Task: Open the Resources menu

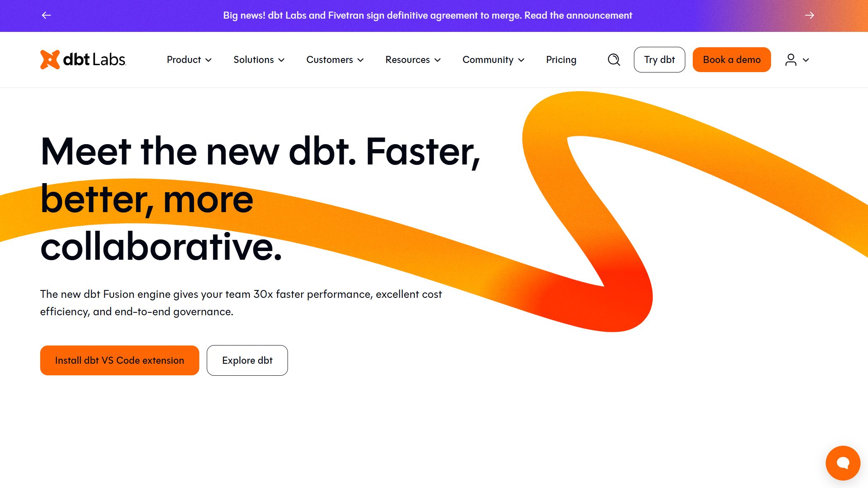Action: [413, 60]
